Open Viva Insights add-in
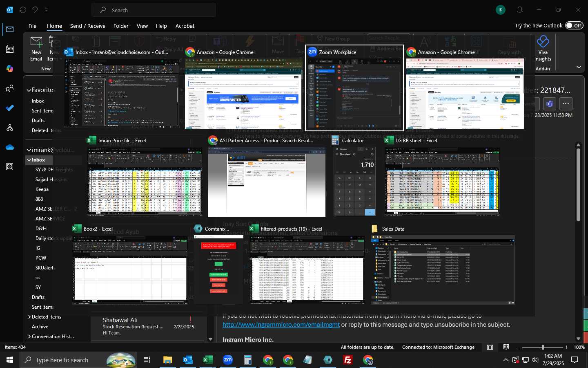 pos(543,49)
